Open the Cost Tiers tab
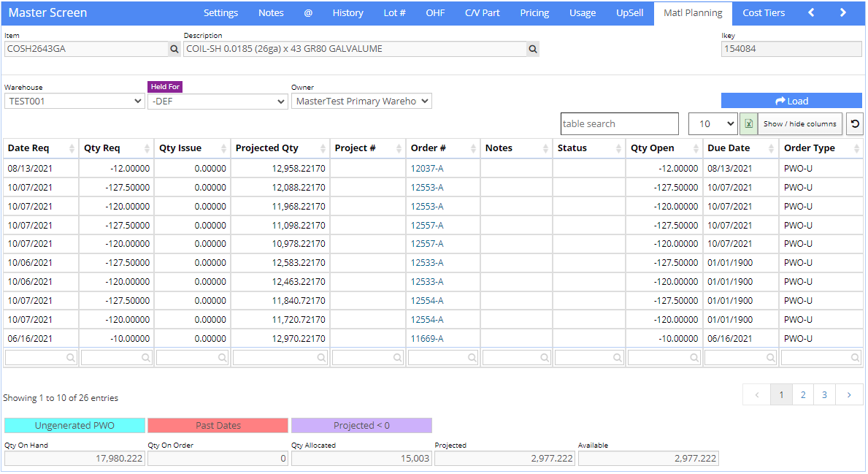 tap(764, 12)
